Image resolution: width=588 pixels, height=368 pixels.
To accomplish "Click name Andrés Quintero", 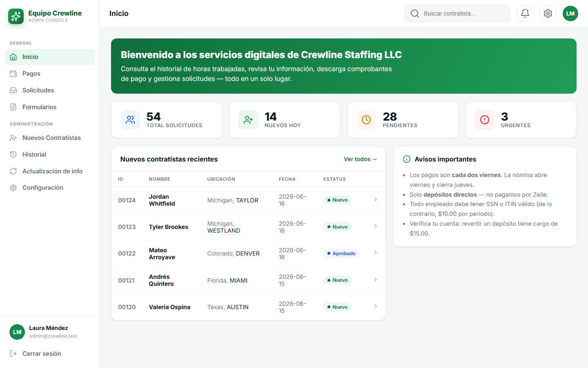I will click(161, 280).
